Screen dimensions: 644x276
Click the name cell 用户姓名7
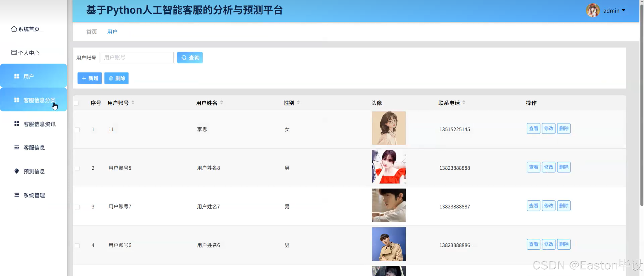click(x=208, y=207)
